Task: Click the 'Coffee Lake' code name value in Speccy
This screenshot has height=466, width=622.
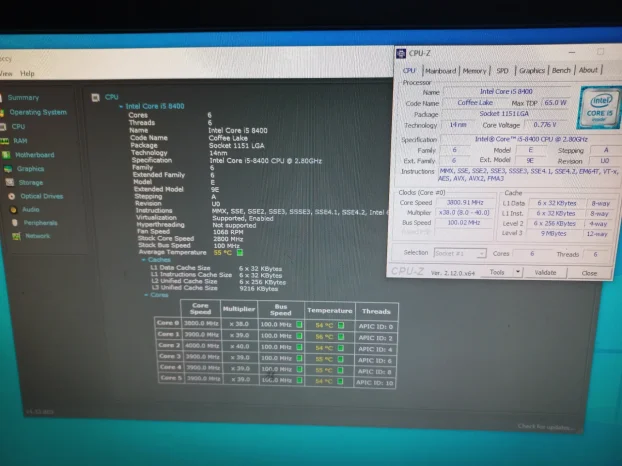Action: point(228,138)
